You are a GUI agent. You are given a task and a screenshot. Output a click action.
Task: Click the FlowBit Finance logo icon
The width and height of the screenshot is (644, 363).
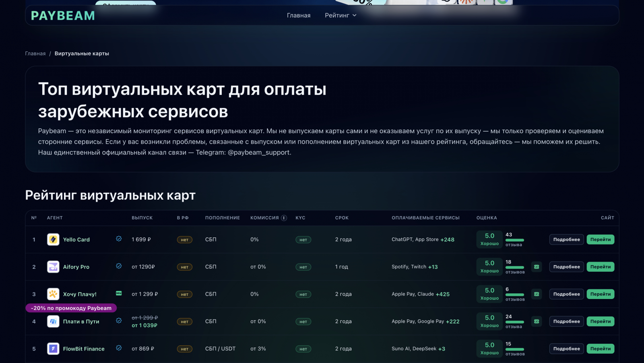click(x=53, y=349)
